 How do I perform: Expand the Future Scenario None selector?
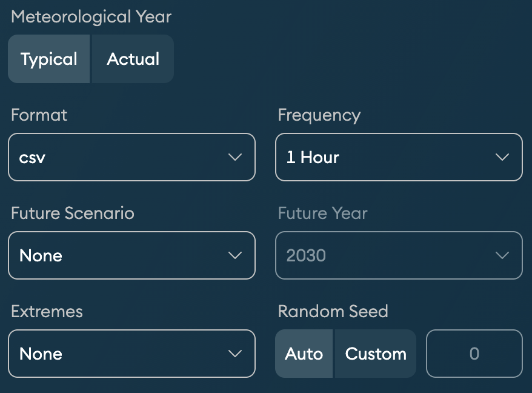click(x=121, y=256)
